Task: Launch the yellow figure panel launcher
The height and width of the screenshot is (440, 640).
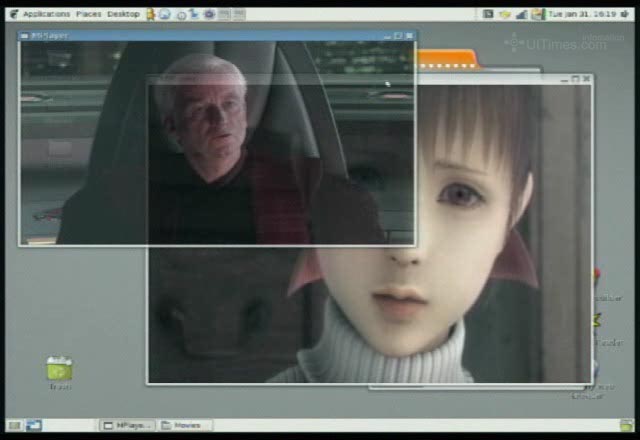Action: tap(151, 14)
